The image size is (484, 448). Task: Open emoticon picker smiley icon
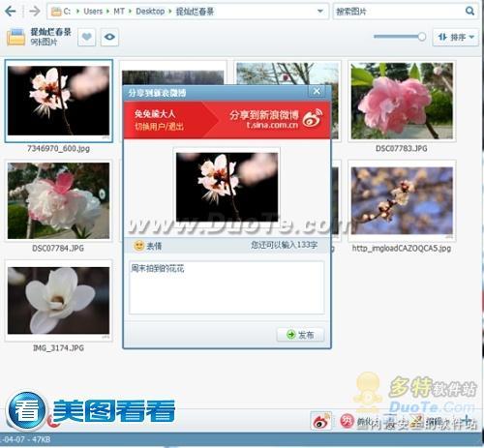click(138, 246)
